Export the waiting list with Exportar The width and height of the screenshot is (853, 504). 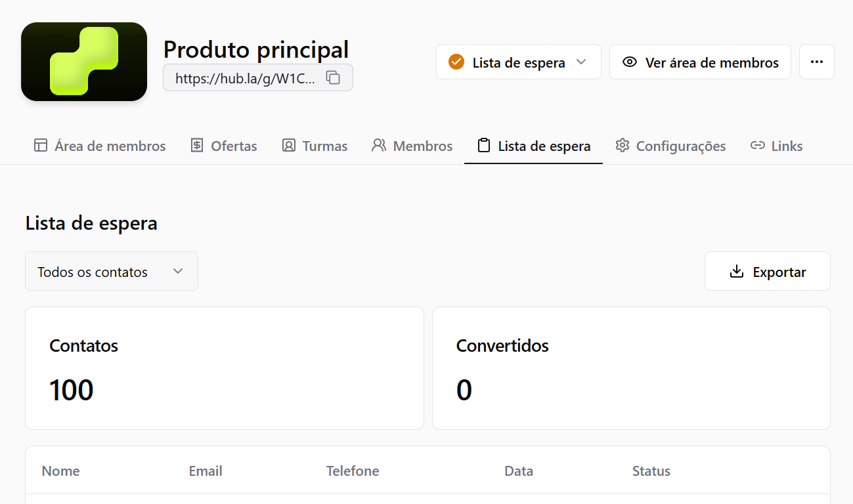point(768,271)
